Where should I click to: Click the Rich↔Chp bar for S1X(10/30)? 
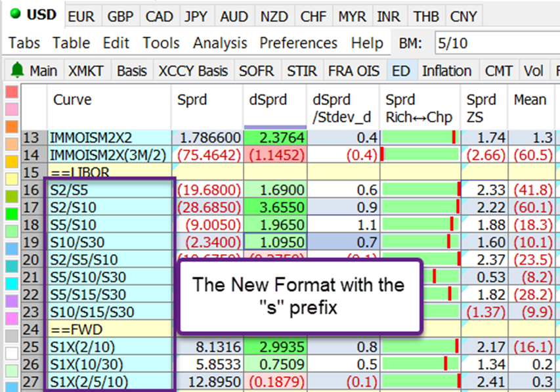tap(420, 364)
